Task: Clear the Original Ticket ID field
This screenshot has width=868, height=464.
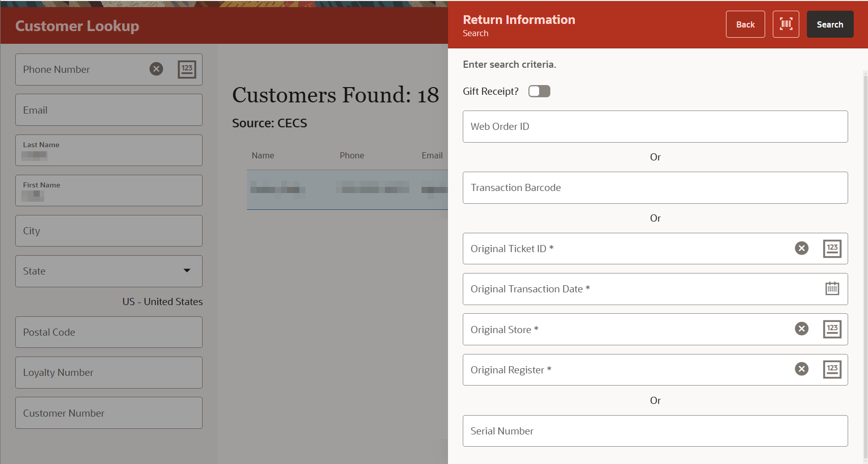Action: tap(801, 248)
